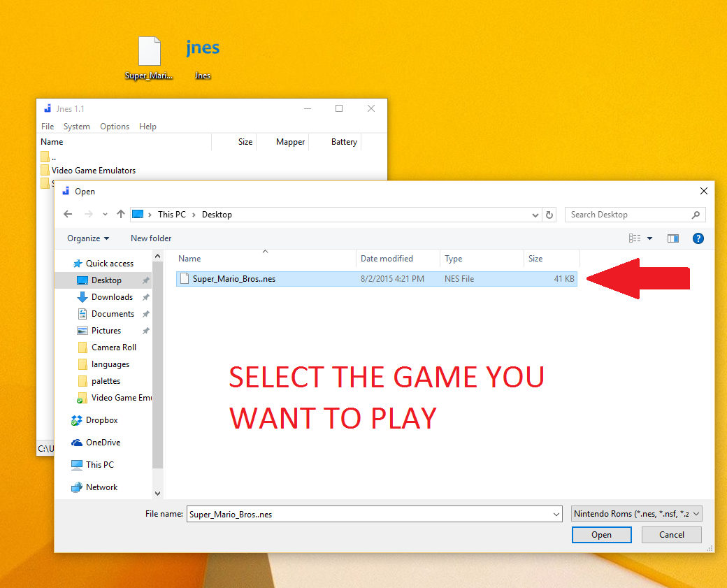Toggle the preview pane icon
This screenshot has height=588, width=727.
coord(673,238)
